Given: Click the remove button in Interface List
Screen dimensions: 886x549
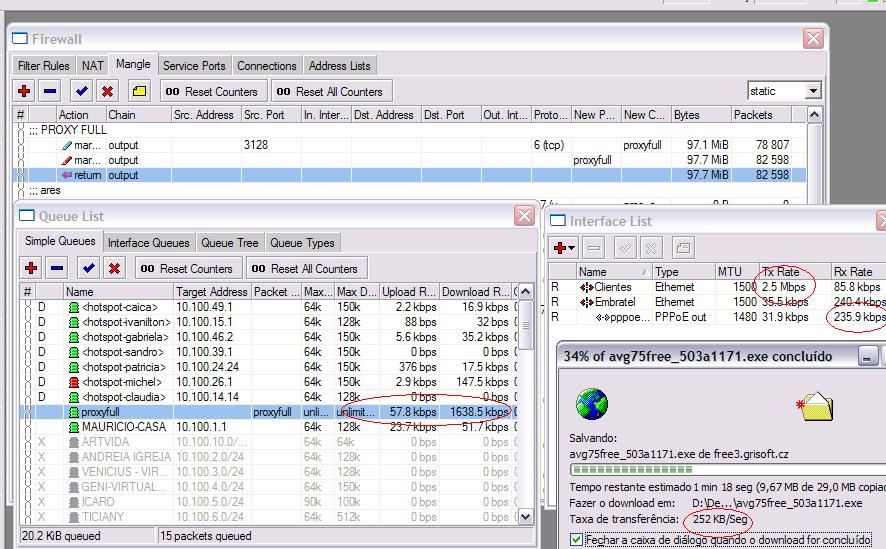Looking at the screenshot, I should 594,247.
